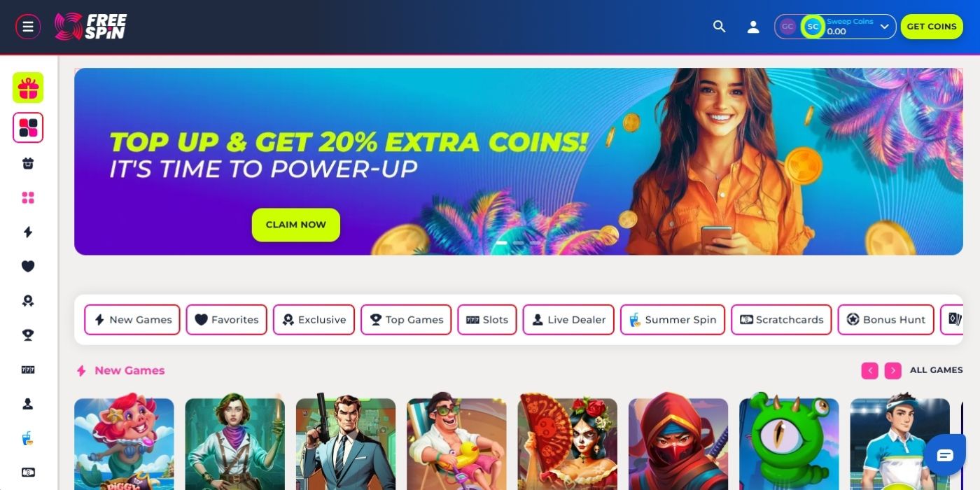Viewport: 980px width, 490px height.
Task: Click CLAIM NOW on the banner
Action: coord(296,225)
